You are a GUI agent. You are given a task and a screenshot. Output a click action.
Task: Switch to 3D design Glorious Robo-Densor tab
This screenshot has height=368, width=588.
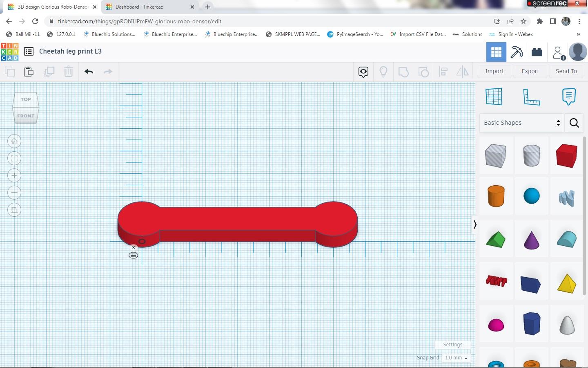pyautogui.click(x=52, y=7)
